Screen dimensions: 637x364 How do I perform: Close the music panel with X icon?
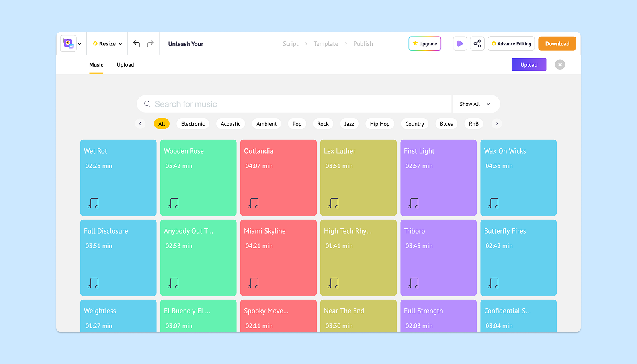[x=560, y=64]
